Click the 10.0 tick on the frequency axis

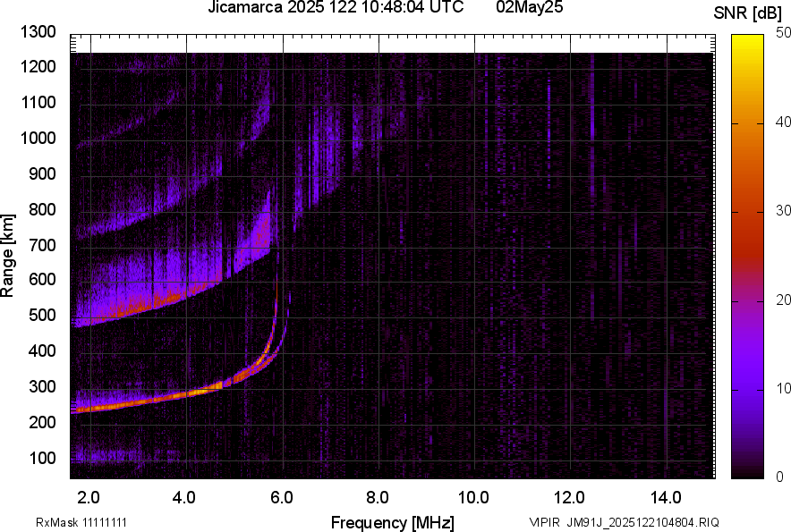(473, 496)
